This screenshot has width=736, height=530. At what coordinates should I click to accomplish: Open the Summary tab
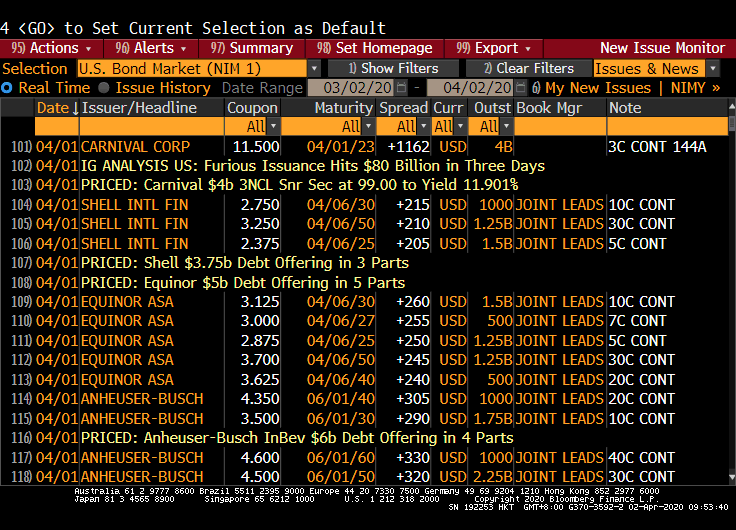252,48
